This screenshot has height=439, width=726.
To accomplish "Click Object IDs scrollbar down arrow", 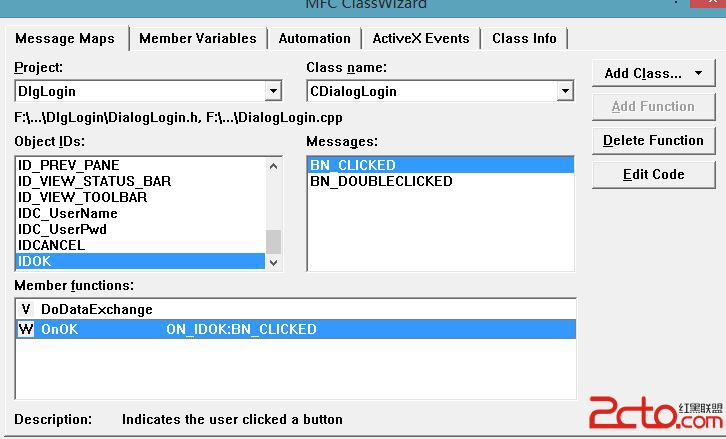I will 273,262.
